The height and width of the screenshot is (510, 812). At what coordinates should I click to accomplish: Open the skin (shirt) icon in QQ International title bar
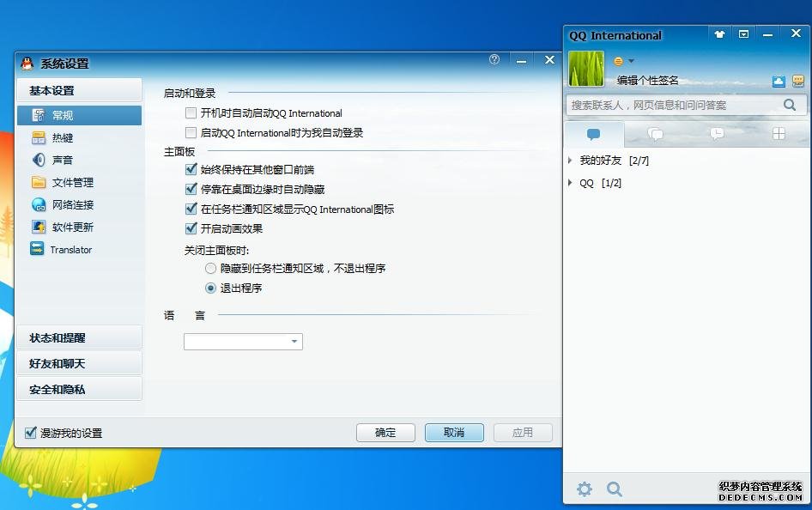719,34
